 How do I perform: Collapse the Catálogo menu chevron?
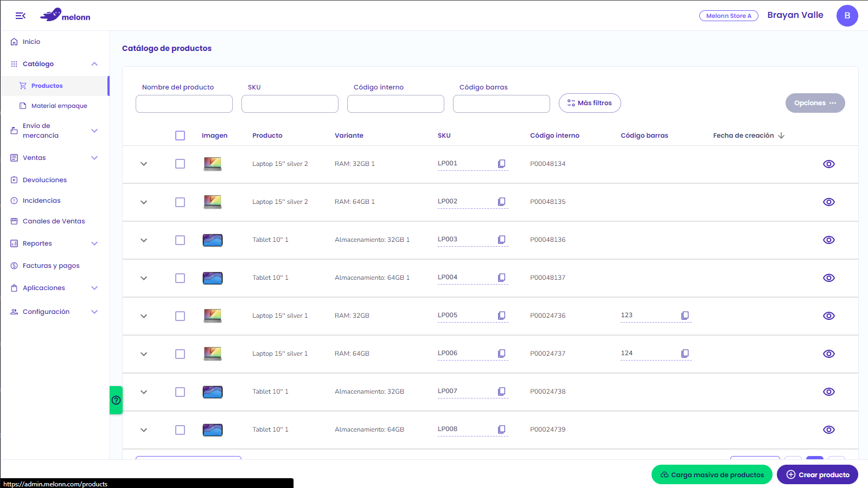pyautogui.click(x=94, y=64)
